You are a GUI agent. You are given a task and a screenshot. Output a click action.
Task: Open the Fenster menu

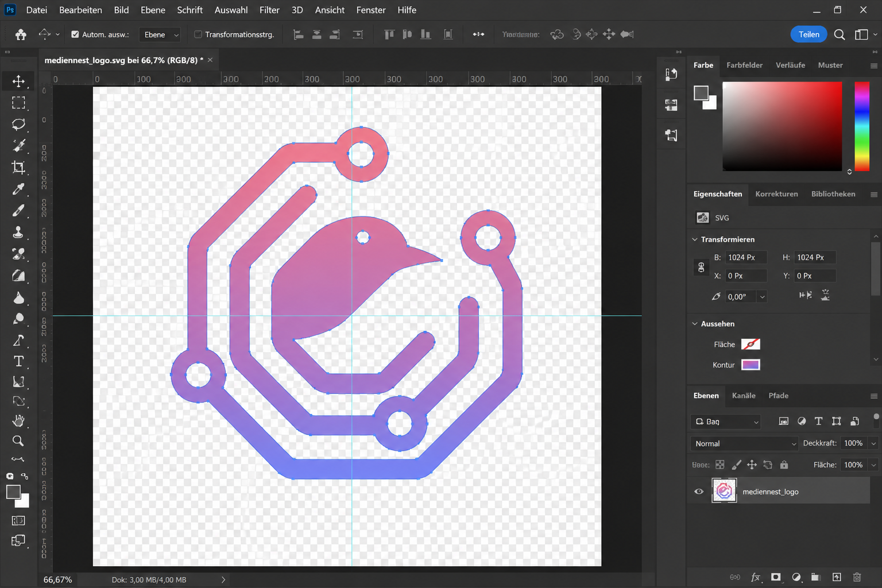[x=371, y=10]
